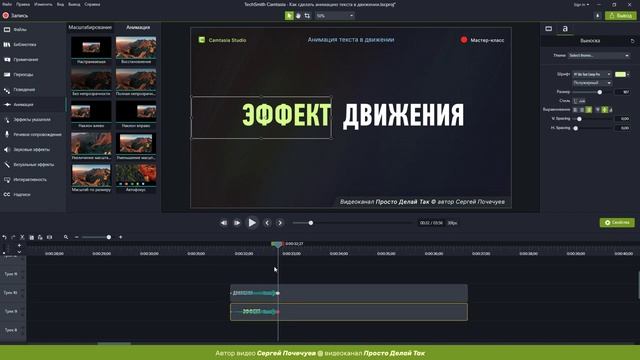The width and height of the screenshot is (640, 360).
Task: Toggle center horizontal text alignment
Action: [x=582, y=110]
